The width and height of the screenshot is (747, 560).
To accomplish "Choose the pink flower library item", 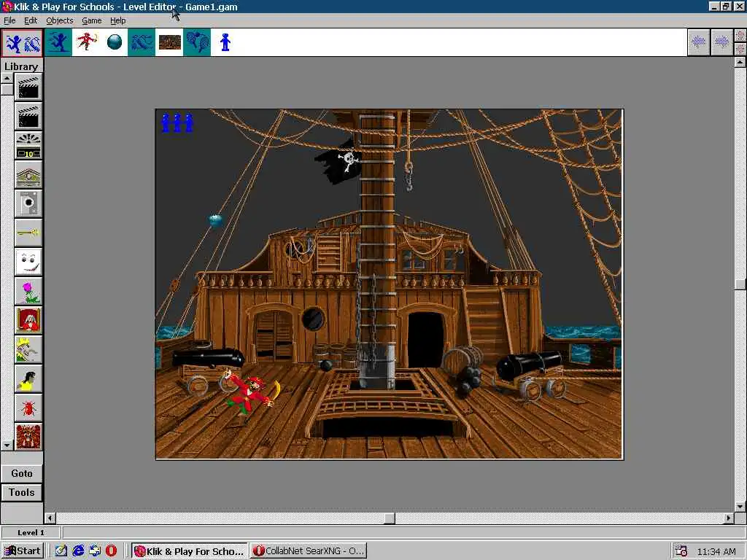I will [28, 292].
